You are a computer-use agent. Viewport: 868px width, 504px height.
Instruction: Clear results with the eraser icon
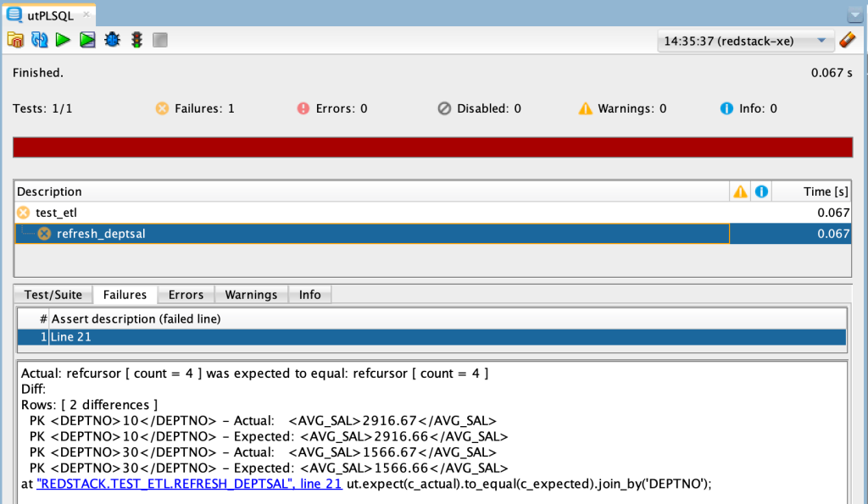coord(848,39)
